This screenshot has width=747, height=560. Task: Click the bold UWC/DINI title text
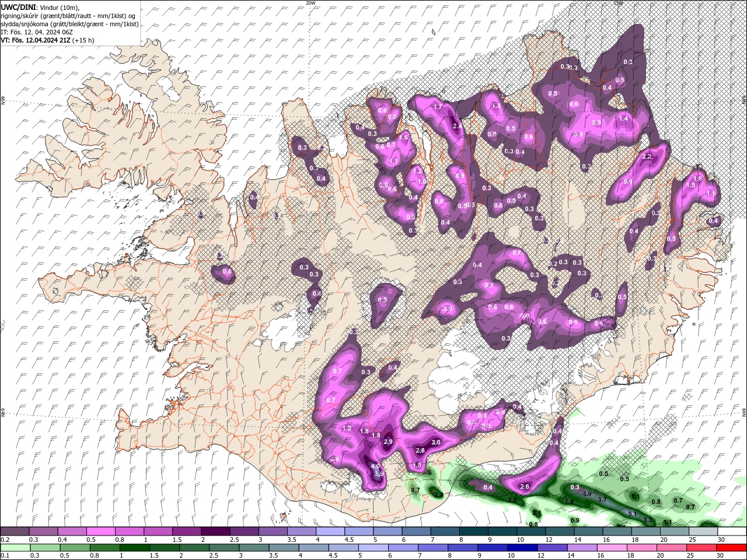click(x=18, y=7)
